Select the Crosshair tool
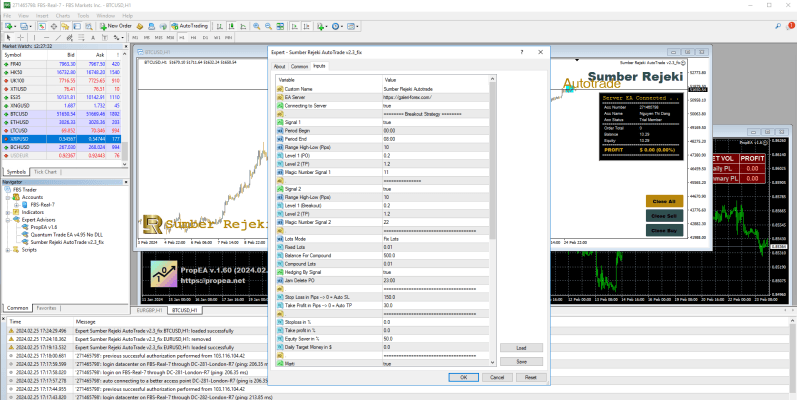This screenshot has width=797, height=400. click(20, 37)
